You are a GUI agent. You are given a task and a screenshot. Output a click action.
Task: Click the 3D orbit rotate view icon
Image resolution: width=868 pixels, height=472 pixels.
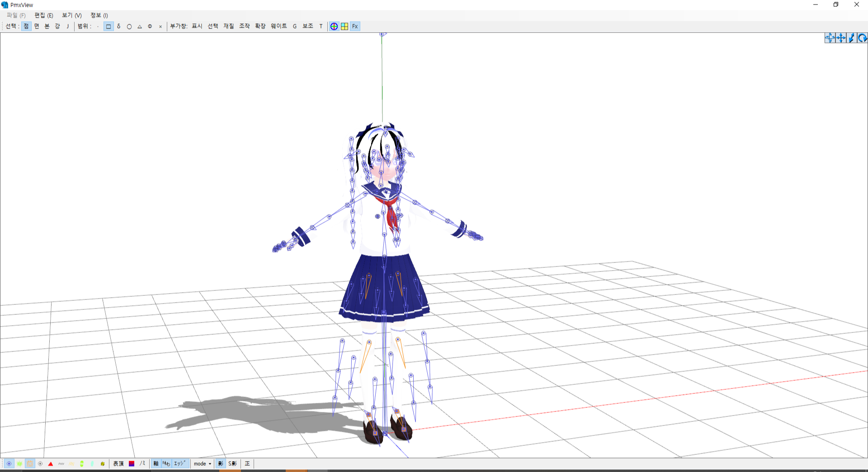pos(830,38)
